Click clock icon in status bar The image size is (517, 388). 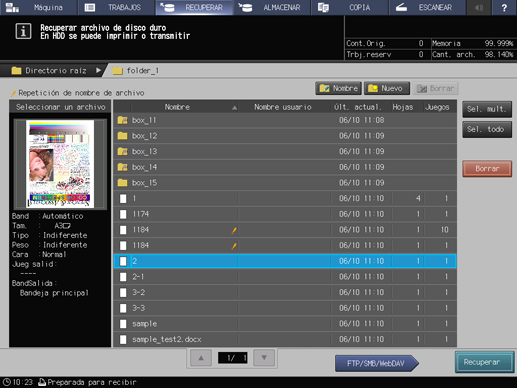(x=7, y=382)
